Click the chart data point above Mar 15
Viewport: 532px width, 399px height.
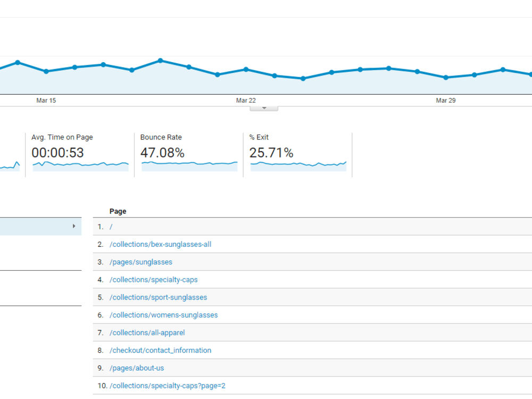[x=46, y=71]
